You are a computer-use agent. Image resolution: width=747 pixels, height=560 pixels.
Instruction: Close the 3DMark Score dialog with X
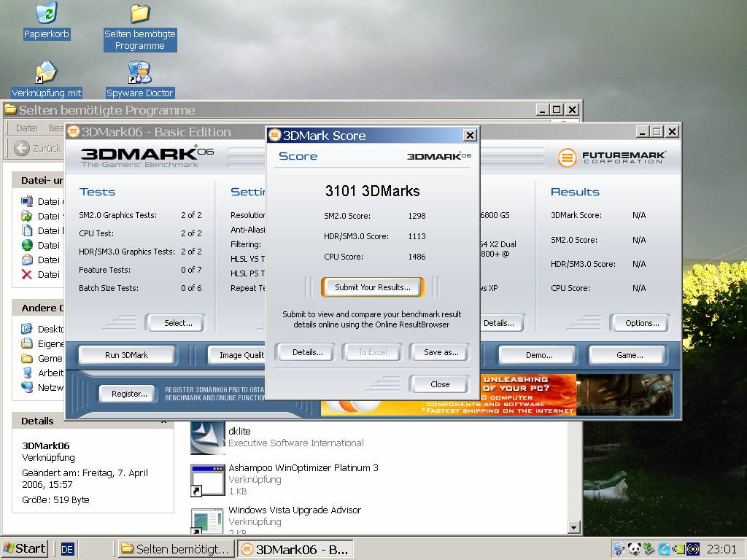(x=470, y=135)
